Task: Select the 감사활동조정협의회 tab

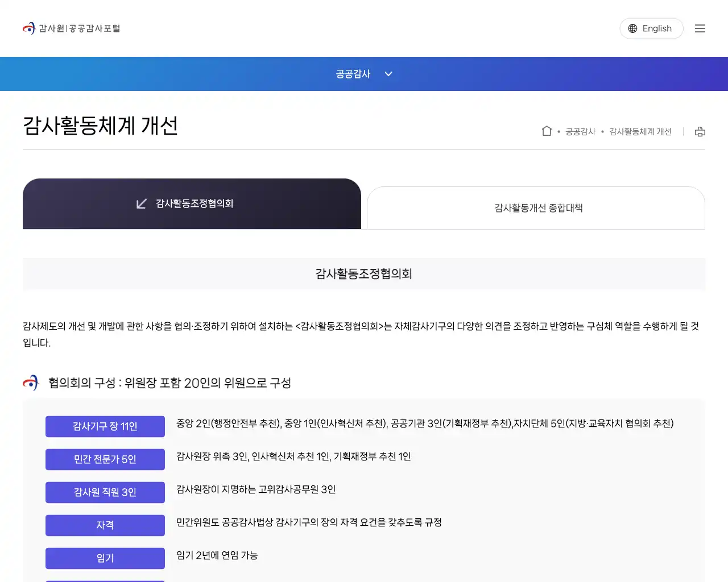Action: 192,203
